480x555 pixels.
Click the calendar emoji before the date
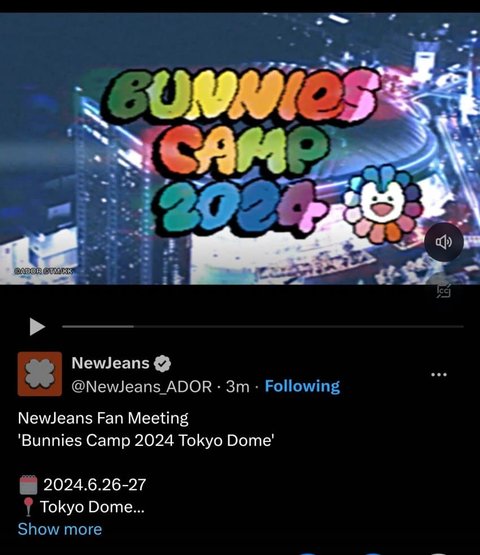click(28, 485)
